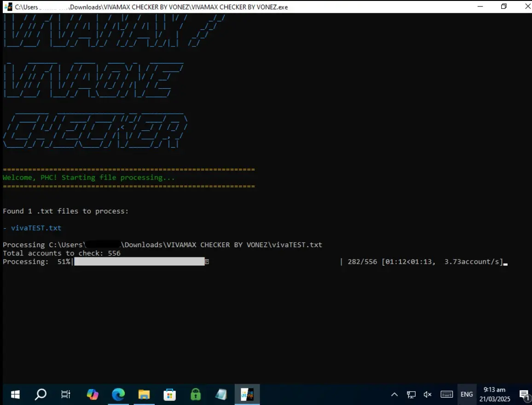Screen dimensions: 532x405
Task: Launch Copilot from the taskbar
Action: (93, 394)
